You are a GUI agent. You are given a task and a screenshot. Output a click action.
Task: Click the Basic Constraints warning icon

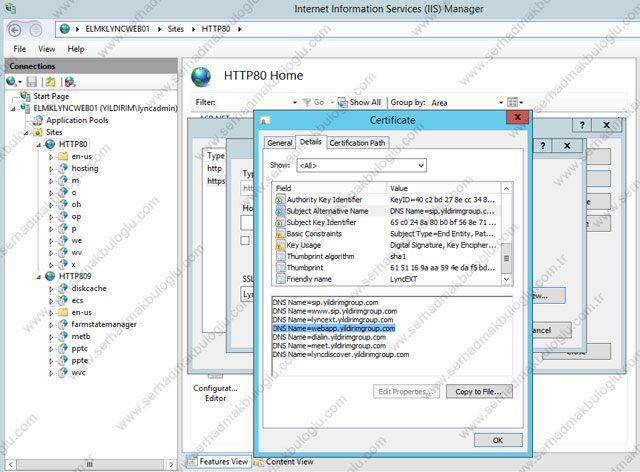click(280, 234)
